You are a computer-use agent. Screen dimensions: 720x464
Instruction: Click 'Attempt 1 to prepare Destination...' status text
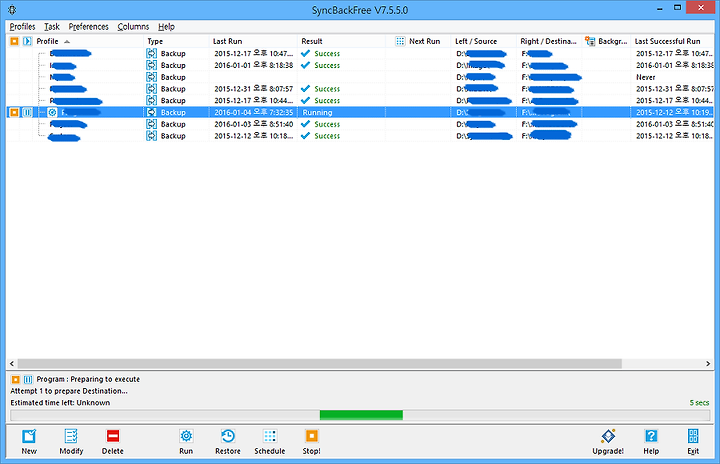click(69, 391)
